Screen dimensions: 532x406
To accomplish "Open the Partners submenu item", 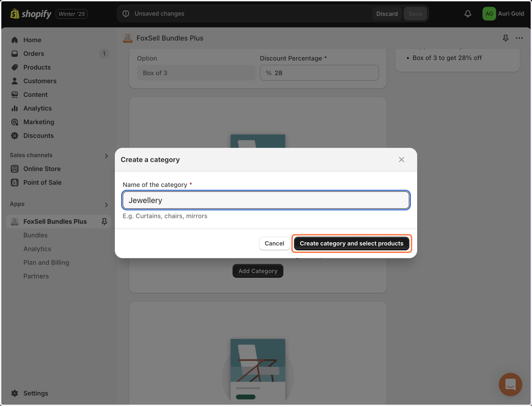I will [36, 276].
